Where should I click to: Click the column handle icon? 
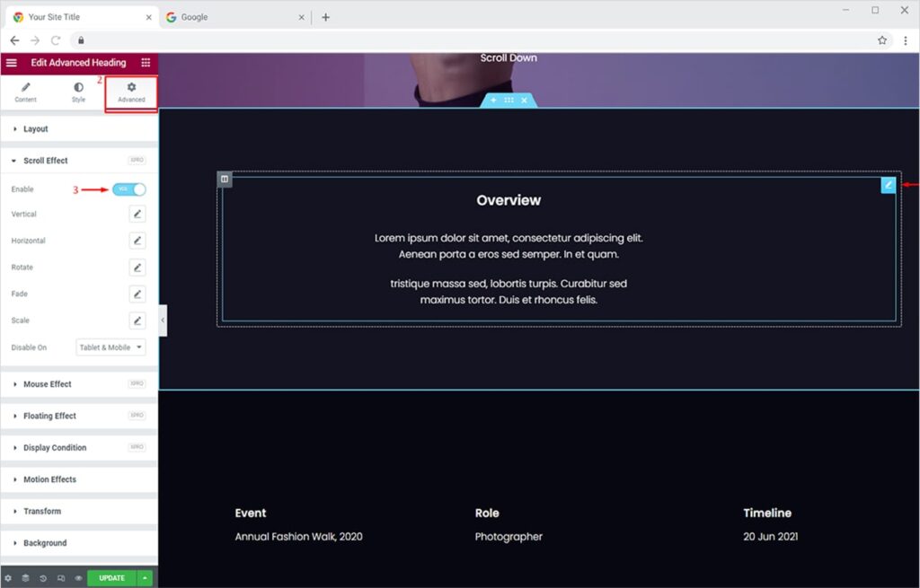coord(225,180)
